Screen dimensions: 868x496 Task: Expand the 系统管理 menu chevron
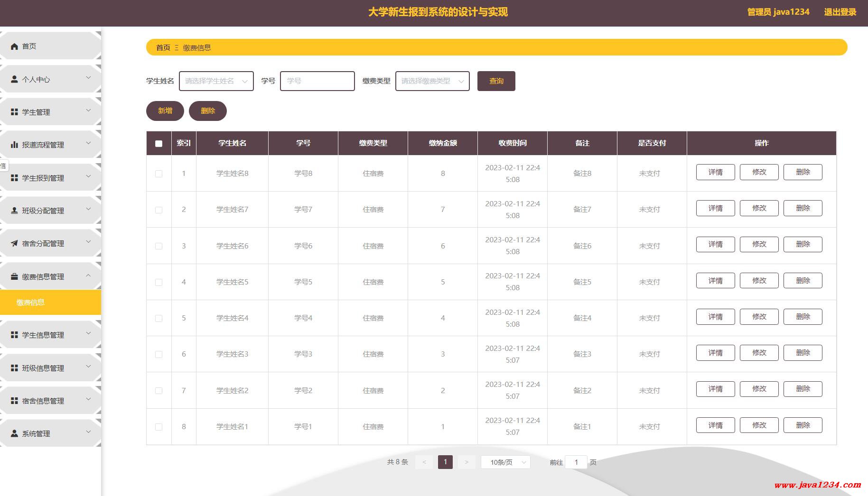tap(88, 432)
